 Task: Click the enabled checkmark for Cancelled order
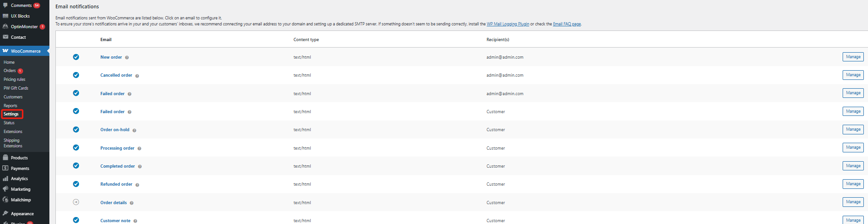pyautogui.click(x=76, y=75)
